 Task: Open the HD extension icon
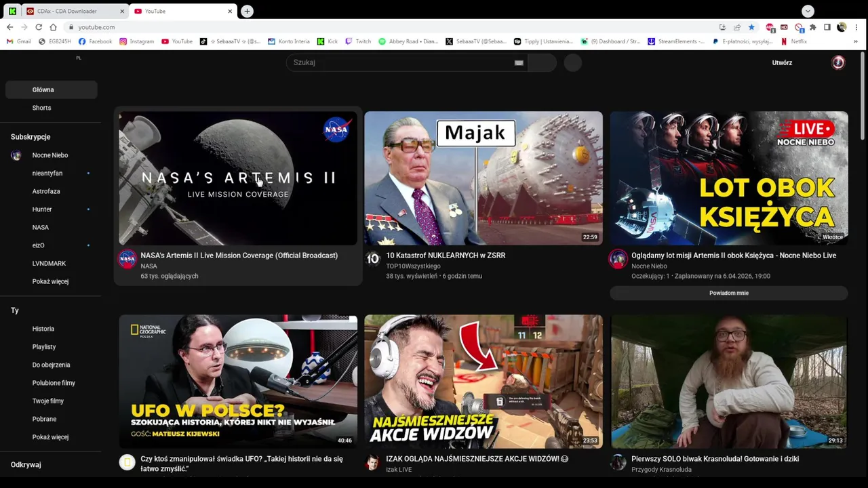[x=784, y=27]
